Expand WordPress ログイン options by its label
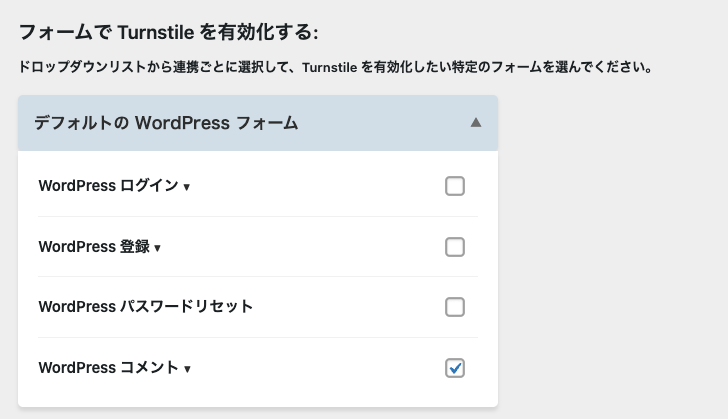The image size is (728, 419). tap(108, 186)
